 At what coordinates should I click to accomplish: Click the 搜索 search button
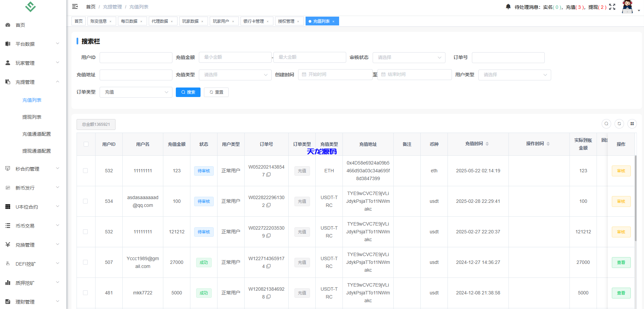(x=188, y=92)
